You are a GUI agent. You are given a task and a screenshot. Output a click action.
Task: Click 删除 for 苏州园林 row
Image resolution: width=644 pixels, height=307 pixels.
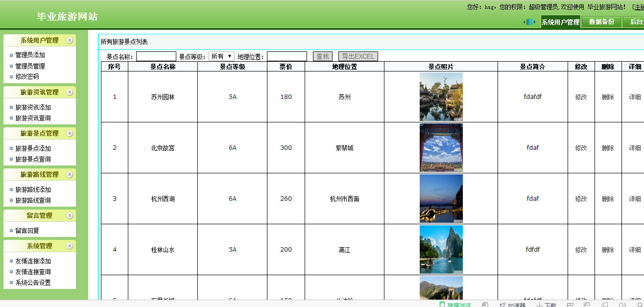[608, 97]
